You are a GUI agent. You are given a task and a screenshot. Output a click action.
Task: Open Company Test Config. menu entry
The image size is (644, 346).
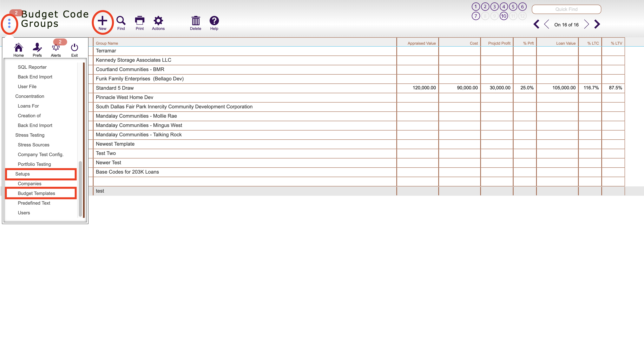[41, 155]
